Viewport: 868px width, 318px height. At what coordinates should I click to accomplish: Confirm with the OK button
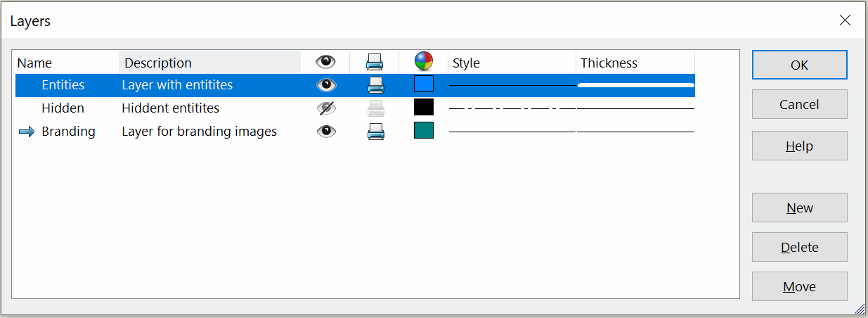click(x=800, y=65)
